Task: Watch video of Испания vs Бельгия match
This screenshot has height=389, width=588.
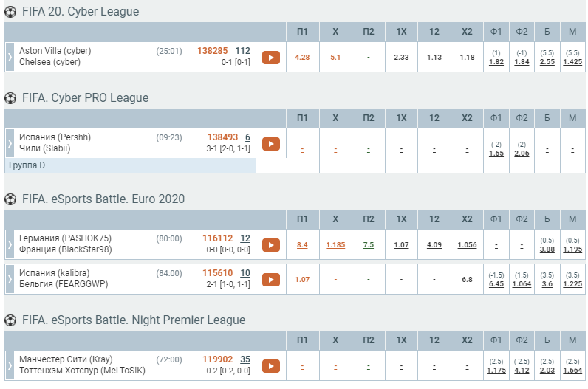Action: [271, 280]
